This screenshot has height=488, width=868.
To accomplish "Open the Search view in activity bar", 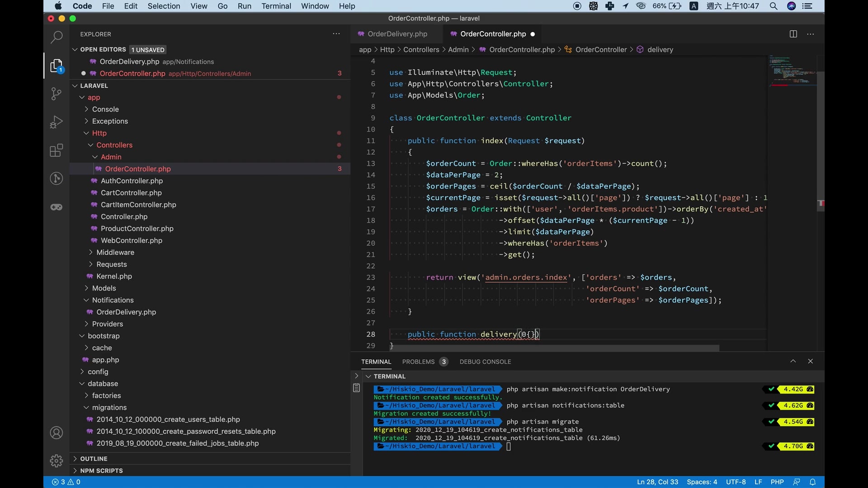I will coord(56,37).
